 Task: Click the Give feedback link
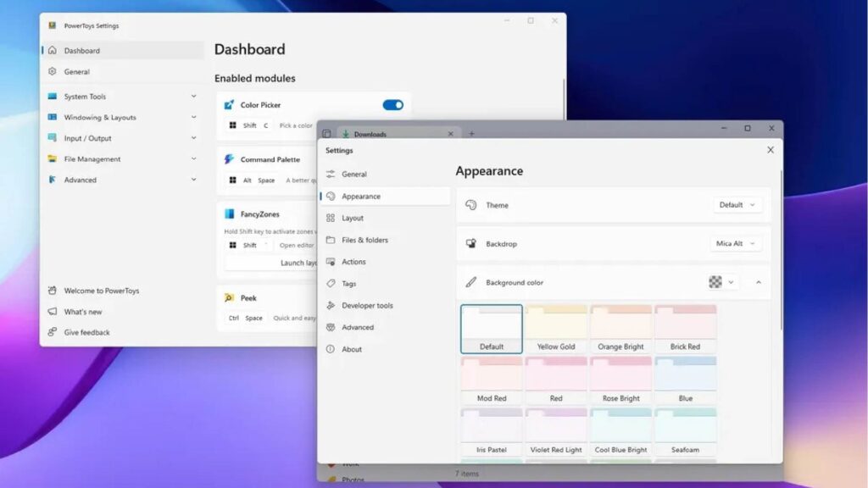86,333
